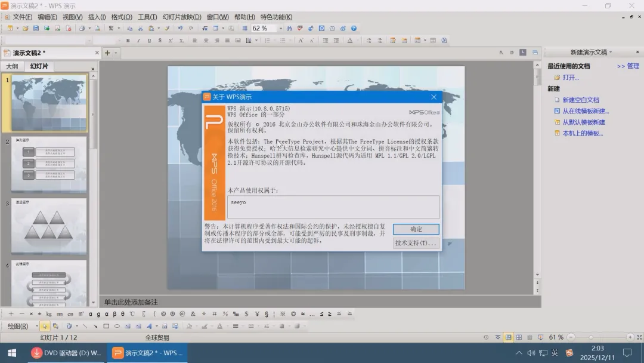This screenshot has height=363, width=644.
Task: Open the Windows Start menu
Action: [12, 353]
